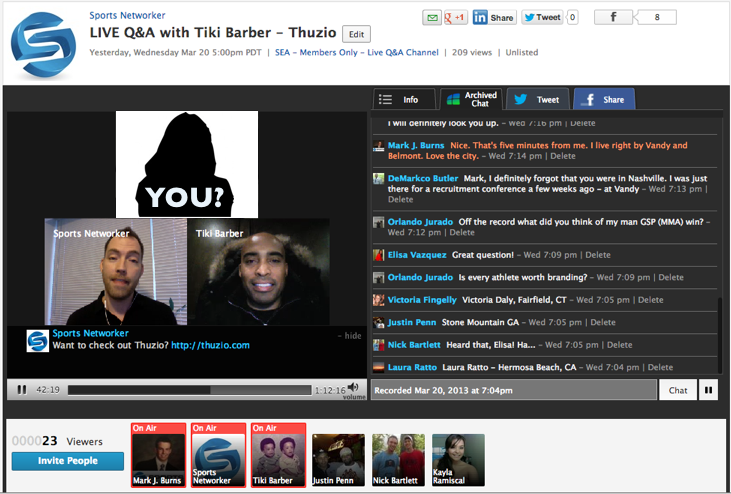Delete Victoria Fingelly chat message
The width and height of the screenshot is (731, 494).
650,300
